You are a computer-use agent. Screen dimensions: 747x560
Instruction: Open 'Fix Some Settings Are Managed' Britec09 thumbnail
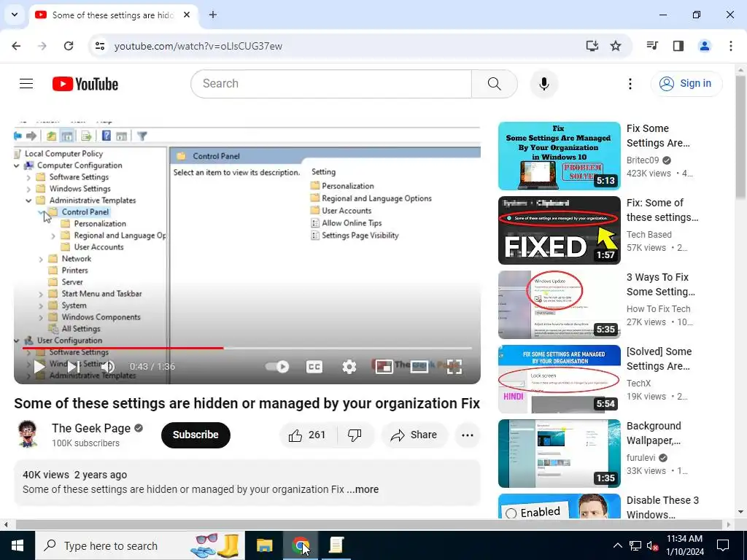560,156
